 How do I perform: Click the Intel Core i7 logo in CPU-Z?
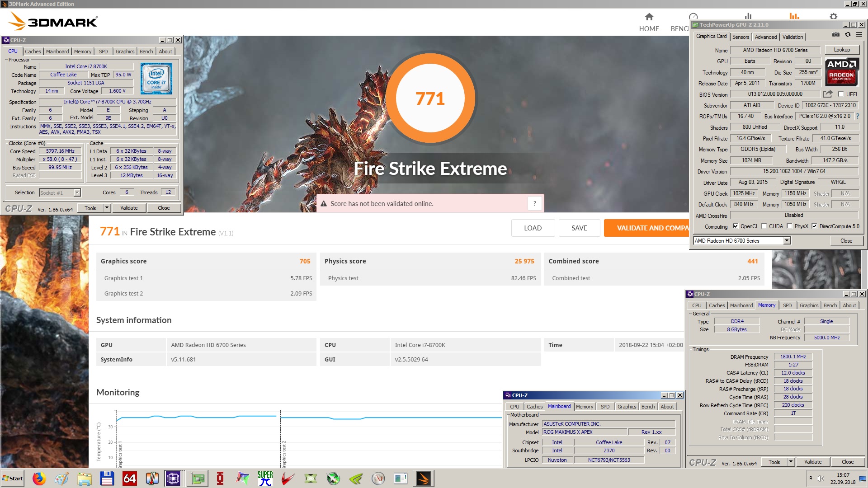point(156,79)
